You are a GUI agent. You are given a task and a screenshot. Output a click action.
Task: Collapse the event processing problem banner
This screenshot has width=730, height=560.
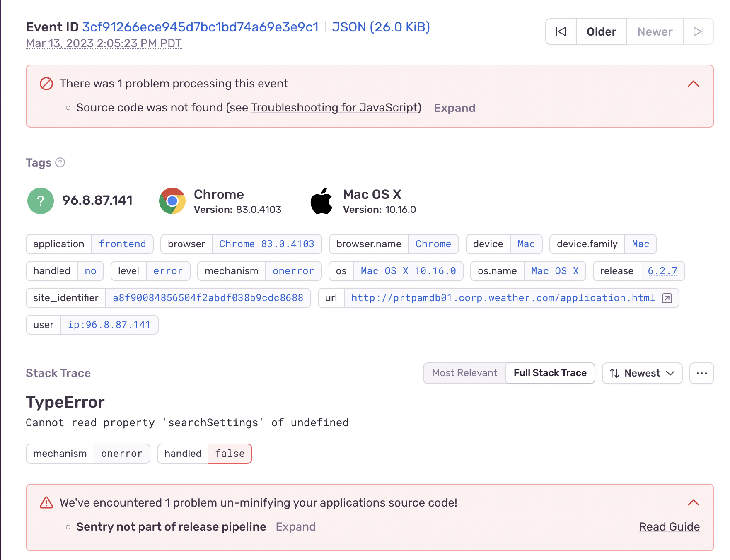pyautogui.click(x=693, y=84)
